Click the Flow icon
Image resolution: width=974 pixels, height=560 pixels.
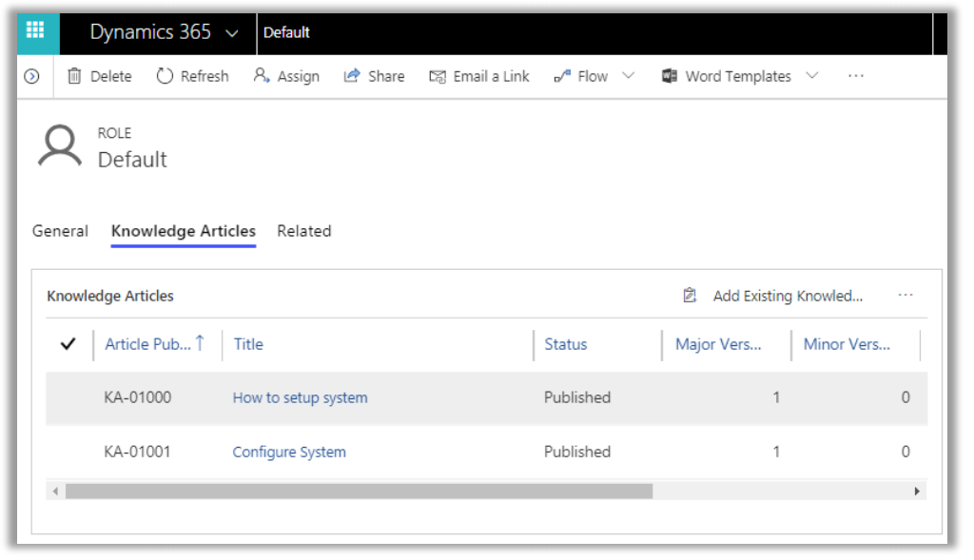(x=562, y=76)
